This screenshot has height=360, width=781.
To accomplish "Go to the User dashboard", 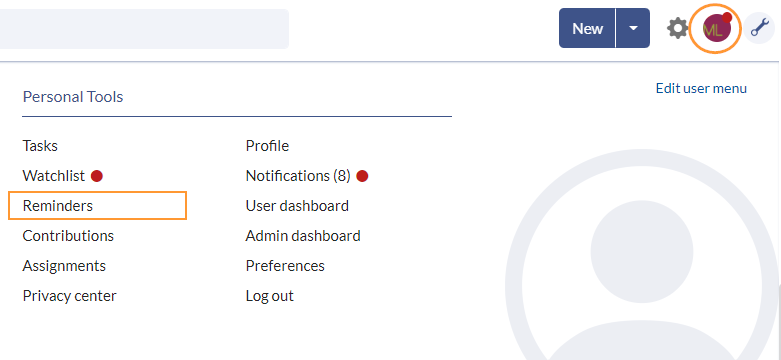I will (297, 206).
